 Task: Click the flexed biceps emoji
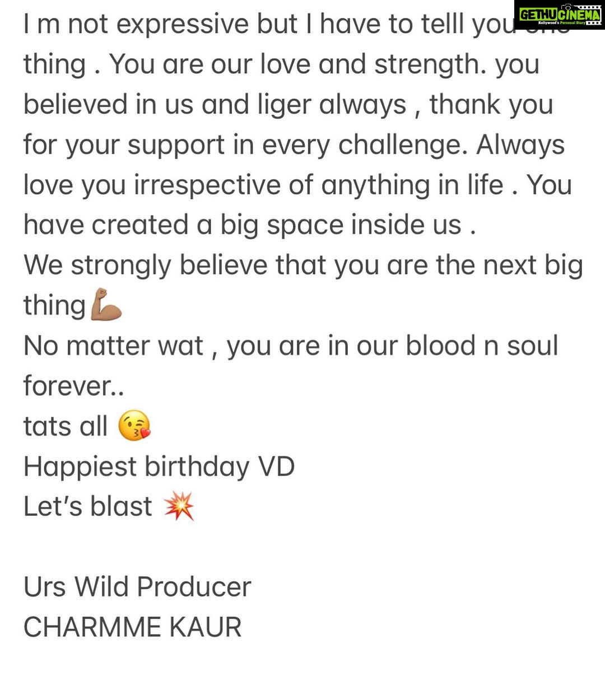[106, 305]
